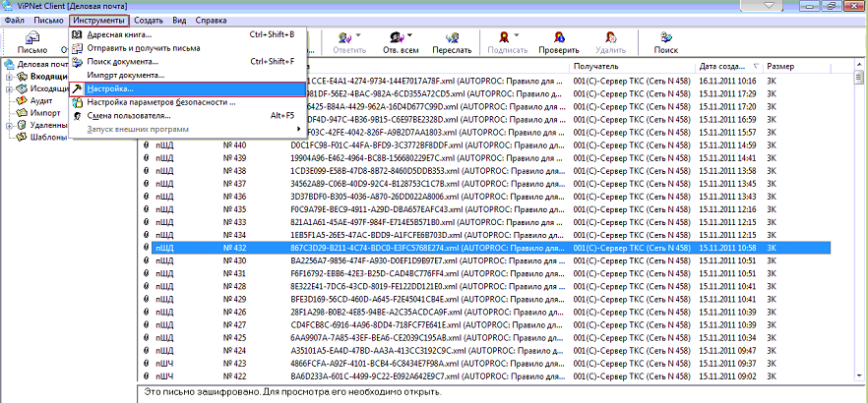The image size is (868, 403).
Task: Open the Ответить dropdown arrow
Action: (x=358, y=35)
